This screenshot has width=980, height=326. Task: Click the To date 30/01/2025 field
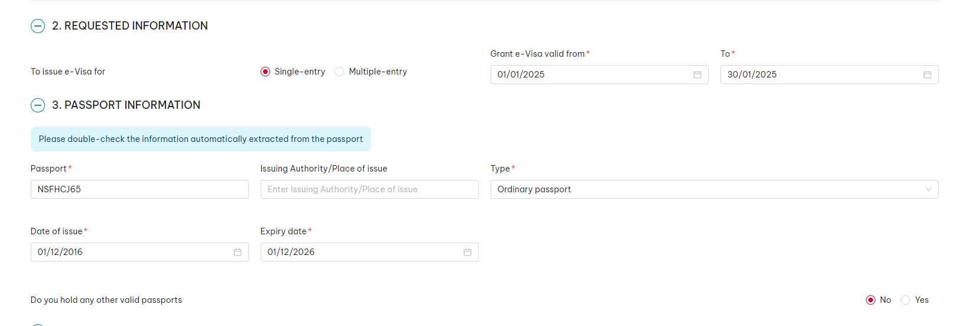click(x=822, y=75)
